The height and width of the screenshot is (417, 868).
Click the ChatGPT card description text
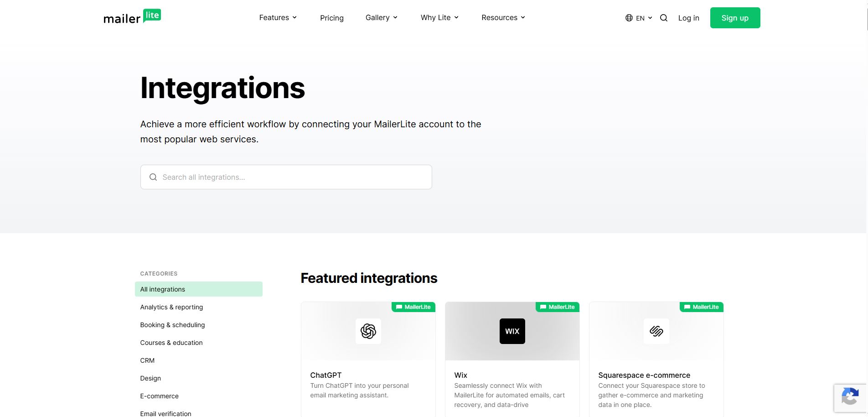359,391
